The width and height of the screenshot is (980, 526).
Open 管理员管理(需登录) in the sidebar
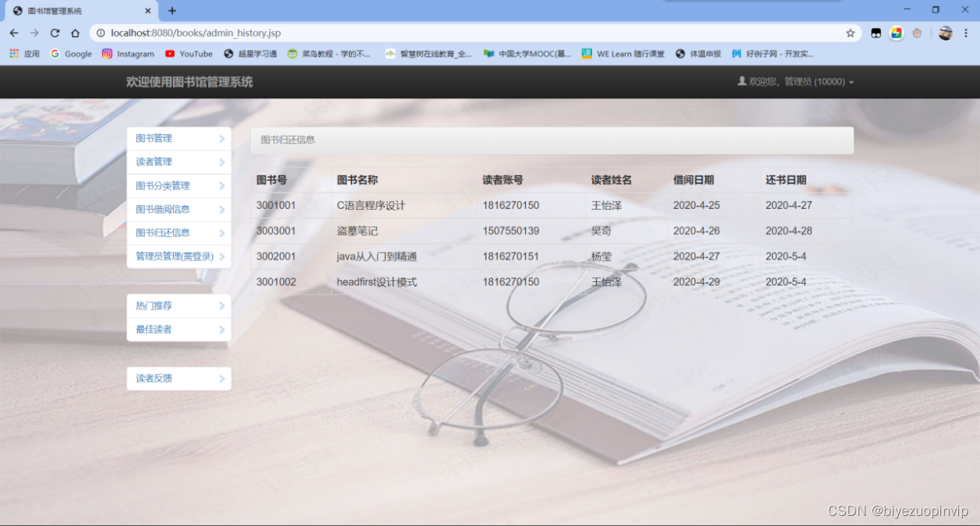(x=173, y=256)
